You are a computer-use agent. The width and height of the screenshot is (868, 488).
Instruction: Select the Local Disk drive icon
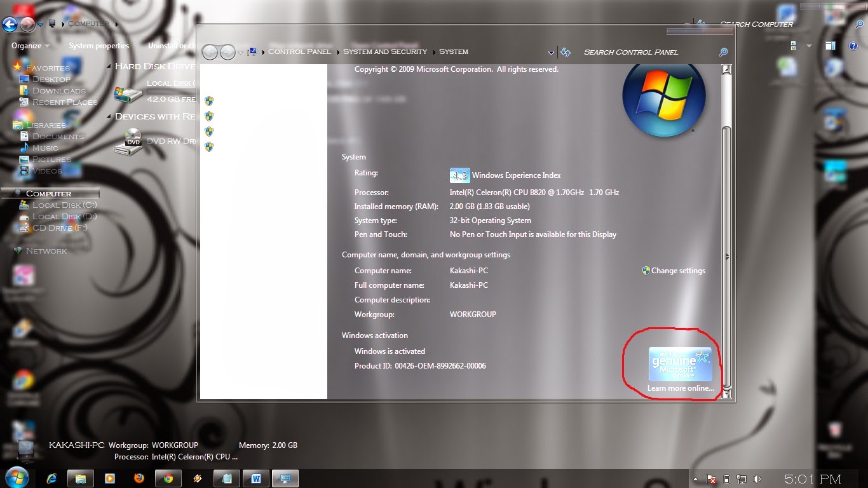(128, 93)
